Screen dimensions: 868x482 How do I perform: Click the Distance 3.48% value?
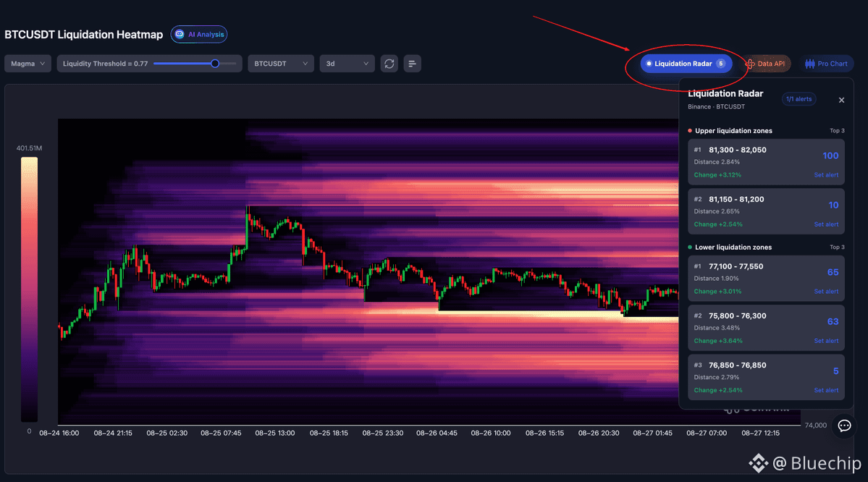717,328
